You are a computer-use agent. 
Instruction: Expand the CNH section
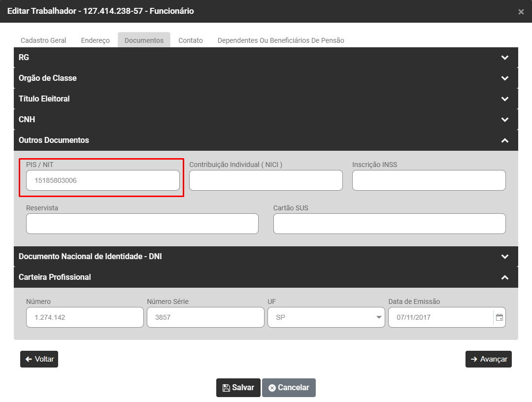pos(504,120)
